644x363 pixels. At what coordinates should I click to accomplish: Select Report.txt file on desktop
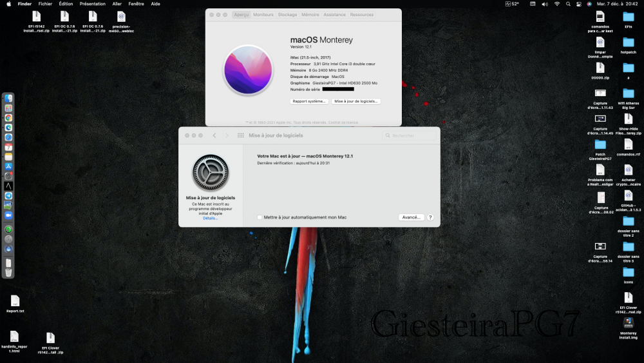click(15, 304)
